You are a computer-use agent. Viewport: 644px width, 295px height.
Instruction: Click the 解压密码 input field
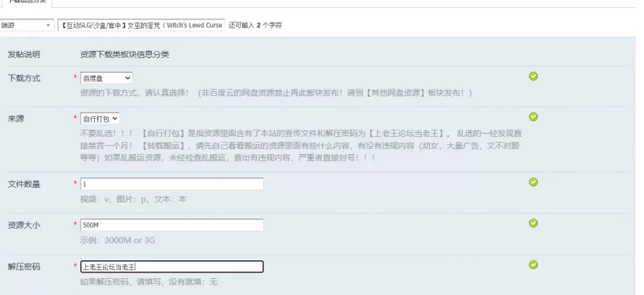point(171,267)
